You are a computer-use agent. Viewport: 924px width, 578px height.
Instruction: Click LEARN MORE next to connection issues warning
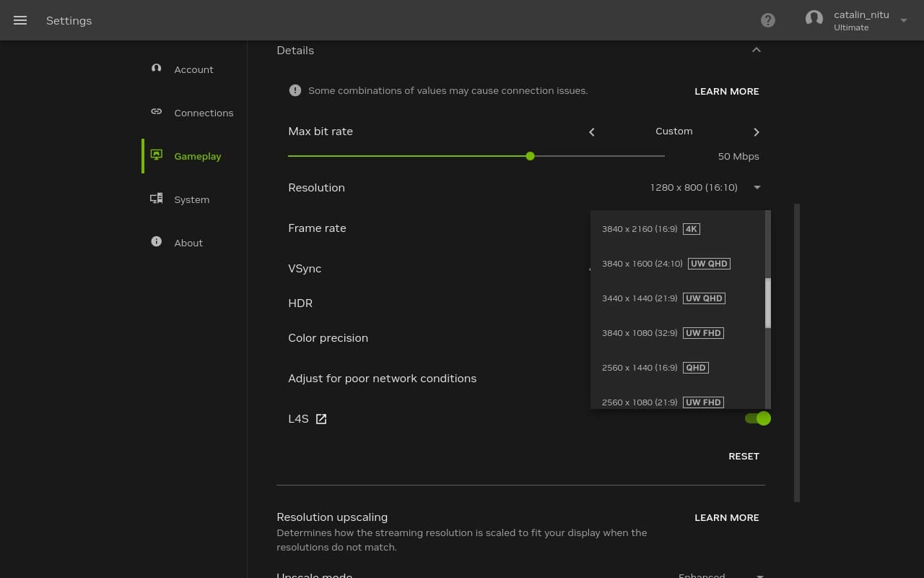[x=726, y=91]
